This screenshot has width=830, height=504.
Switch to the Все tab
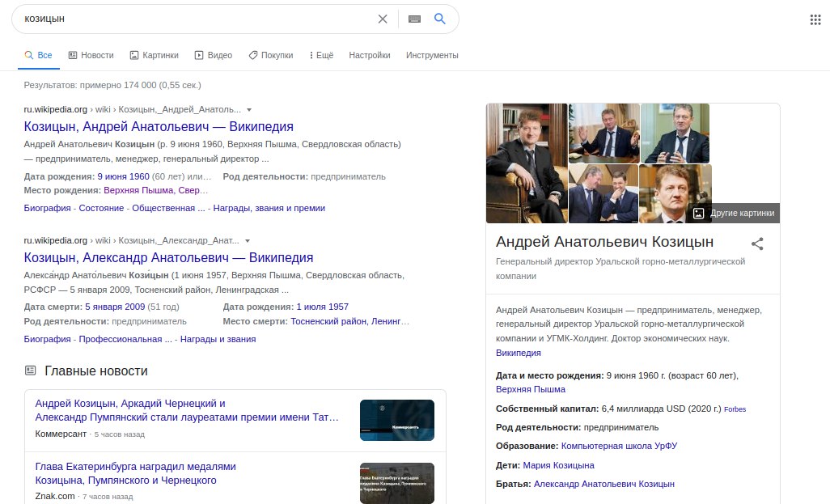(x=38, y=55)
